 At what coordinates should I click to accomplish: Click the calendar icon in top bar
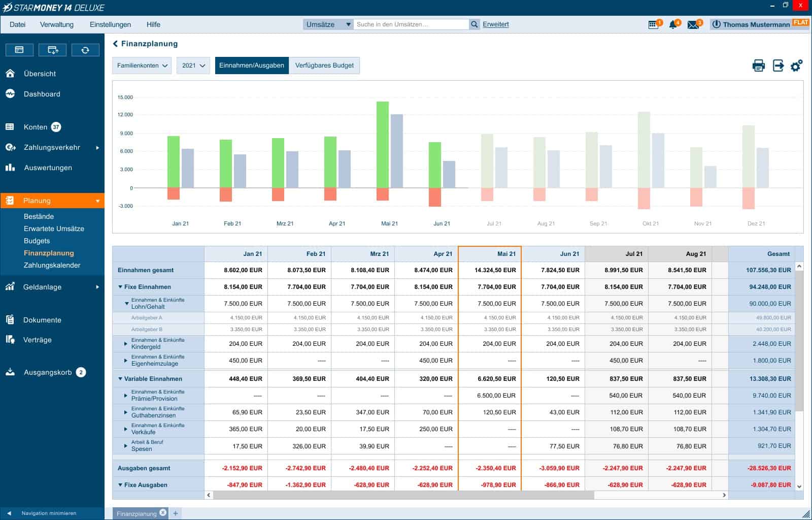654,24
